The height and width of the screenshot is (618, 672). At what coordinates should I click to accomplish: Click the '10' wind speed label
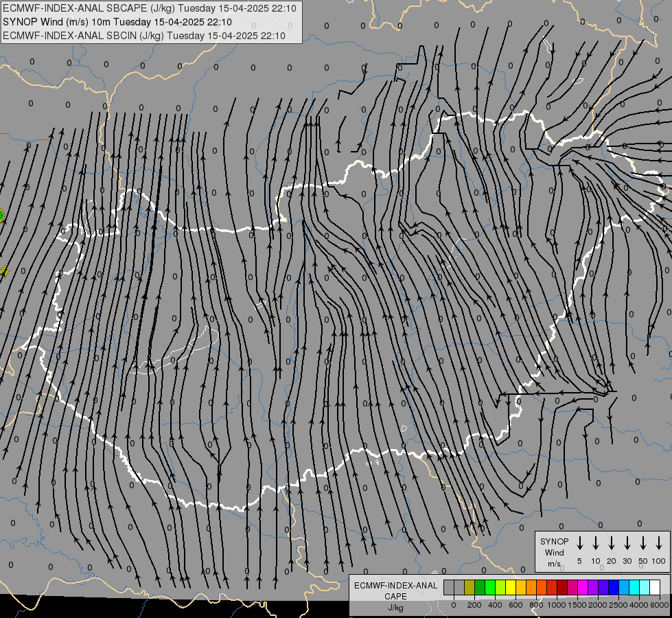click(596, 561)
